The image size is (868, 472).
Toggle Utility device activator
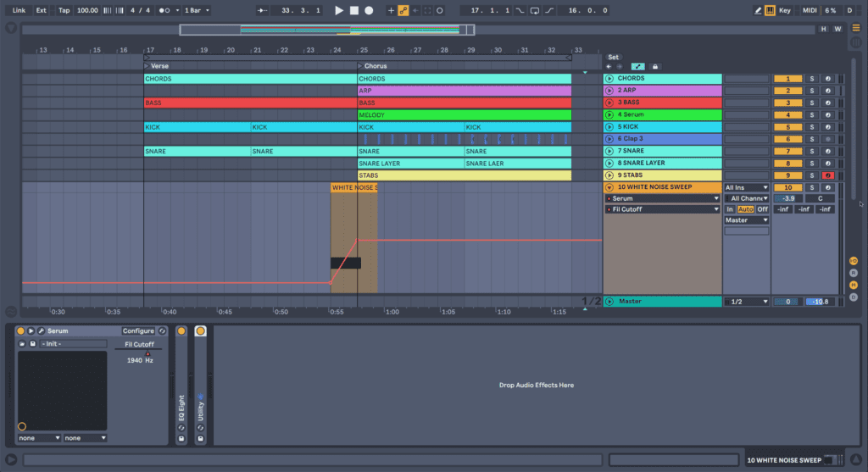(x=200, y=330)
